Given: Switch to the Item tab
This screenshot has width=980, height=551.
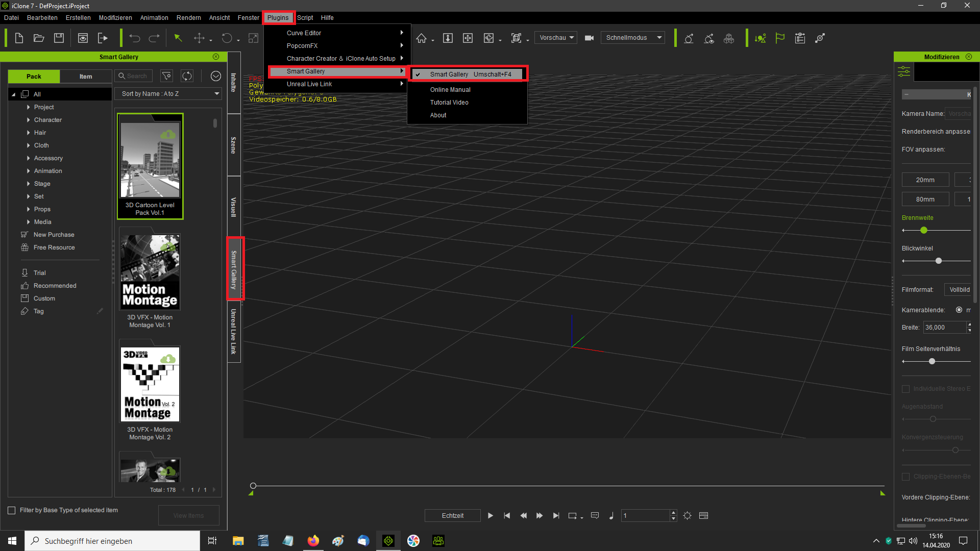Looking at the screenshot, I should tap(86, 77).
